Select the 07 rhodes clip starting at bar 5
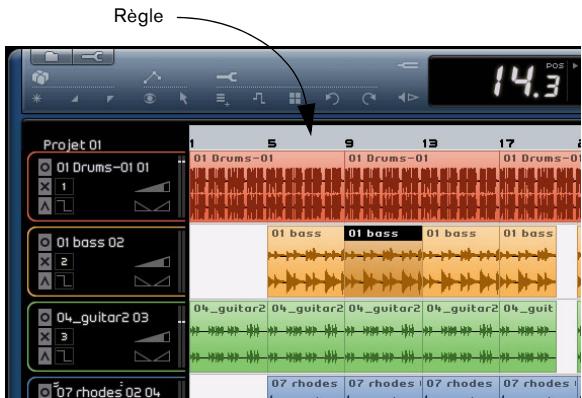The image size is (582, 398). click(306, 387)
